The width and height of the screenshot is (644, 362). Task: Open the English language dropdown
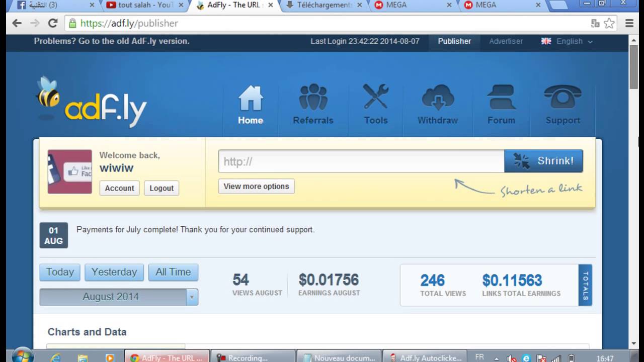567,41
